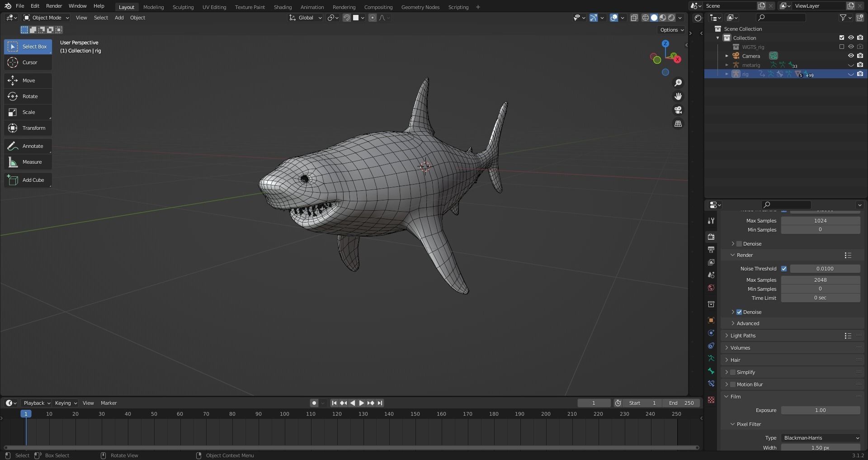Image resolution: width=868 pixels, height=460 pixels.
Task: Open the viewport Add menu
Action: pos(119,18)
